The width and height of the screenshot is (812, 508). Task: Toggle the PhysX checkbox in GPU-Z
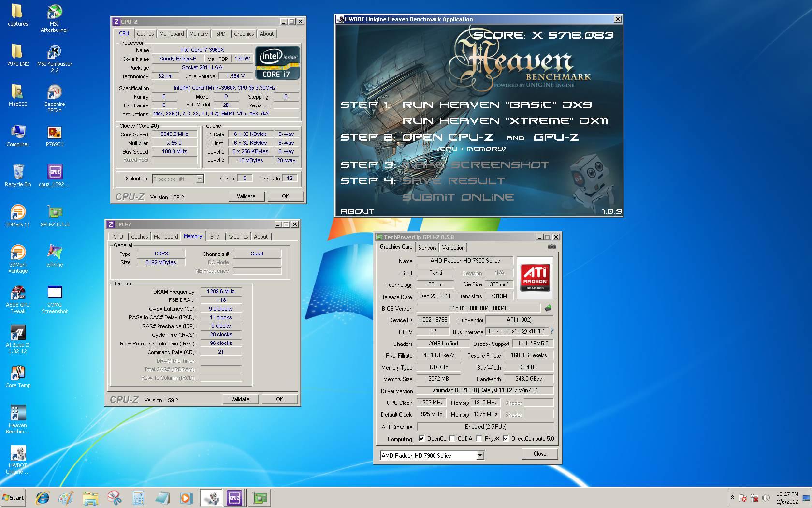(x=478, y=439)
